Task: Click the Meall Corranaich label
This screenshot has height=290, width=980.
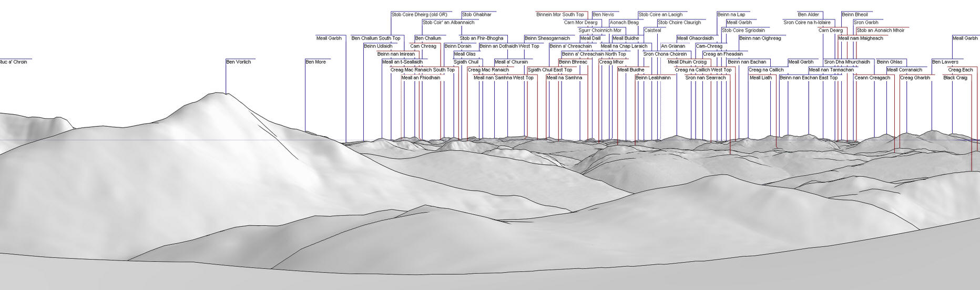Action: 904,70
